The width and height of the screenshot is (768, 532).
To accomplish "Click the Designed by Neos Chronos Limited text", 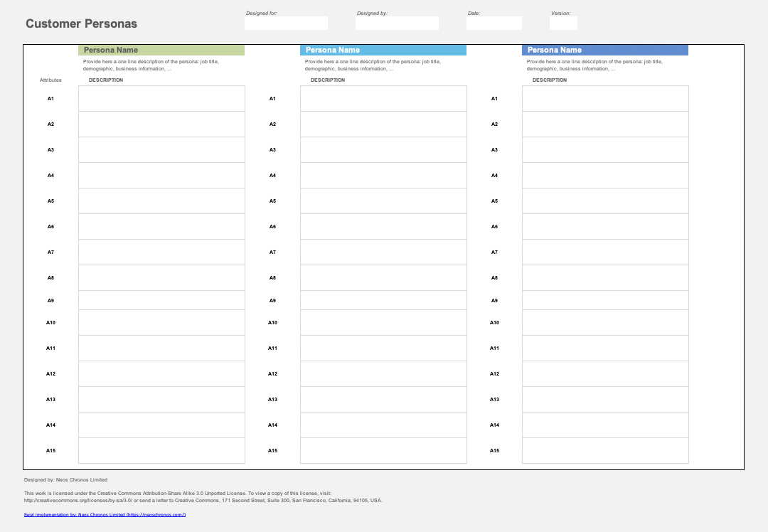I will click(x=65, y=479).
